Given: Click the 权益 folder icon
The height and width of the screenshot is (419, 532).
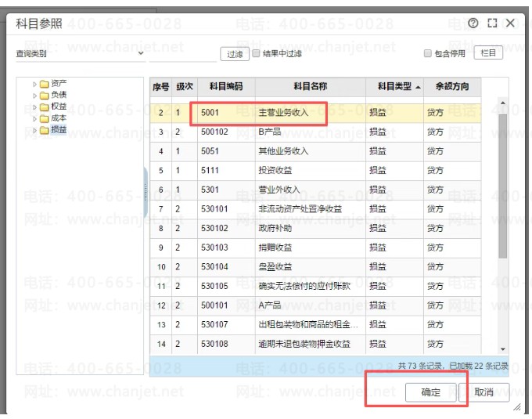Looking at the screenshot, I should 44,107.
